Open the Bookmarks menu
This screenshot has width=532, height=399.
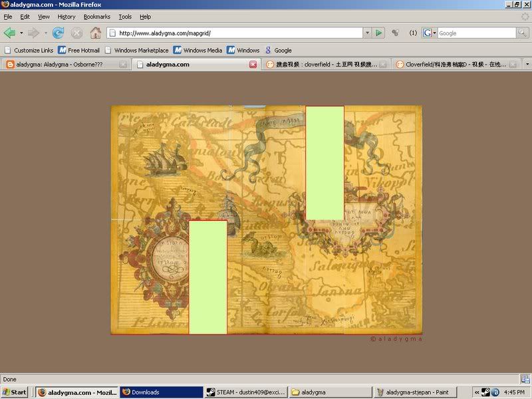(96, 17)
